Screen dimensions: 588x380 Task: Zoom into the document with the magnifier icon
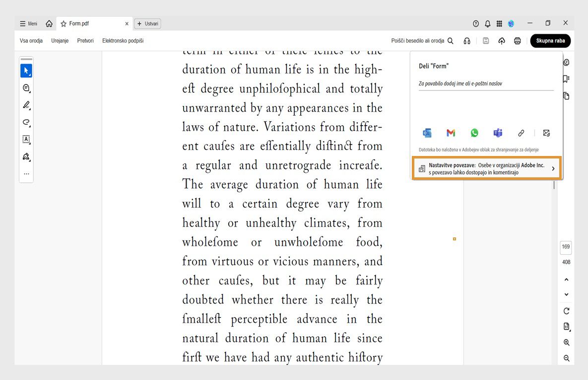coord(566,343)
